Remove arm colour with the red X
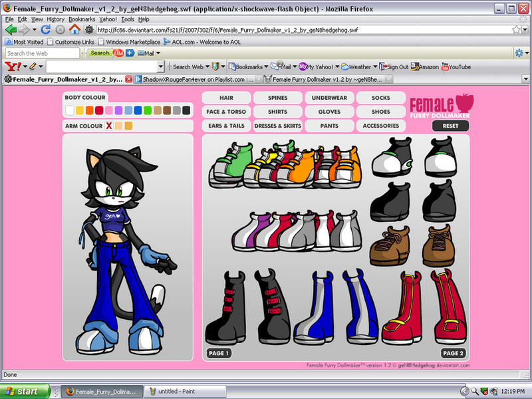The width and height of the screenshot is (532, 399). point(108,126)
